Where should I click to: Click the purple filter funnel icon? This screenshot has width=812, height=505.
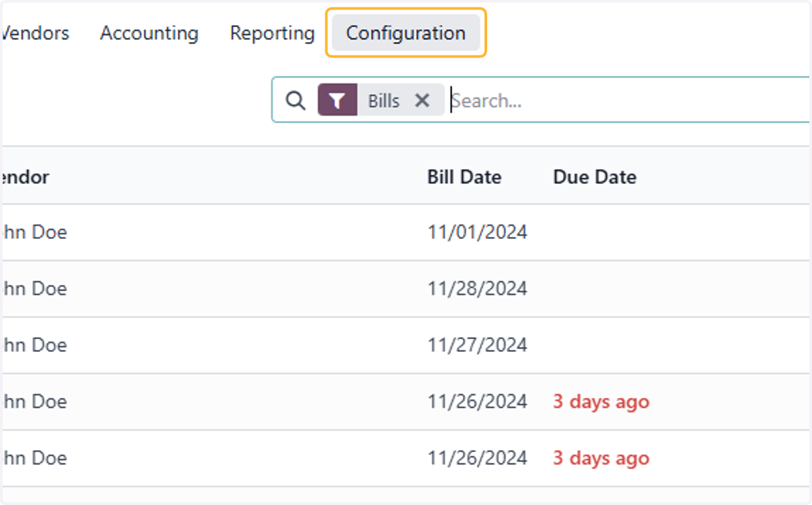click(338, 100)
